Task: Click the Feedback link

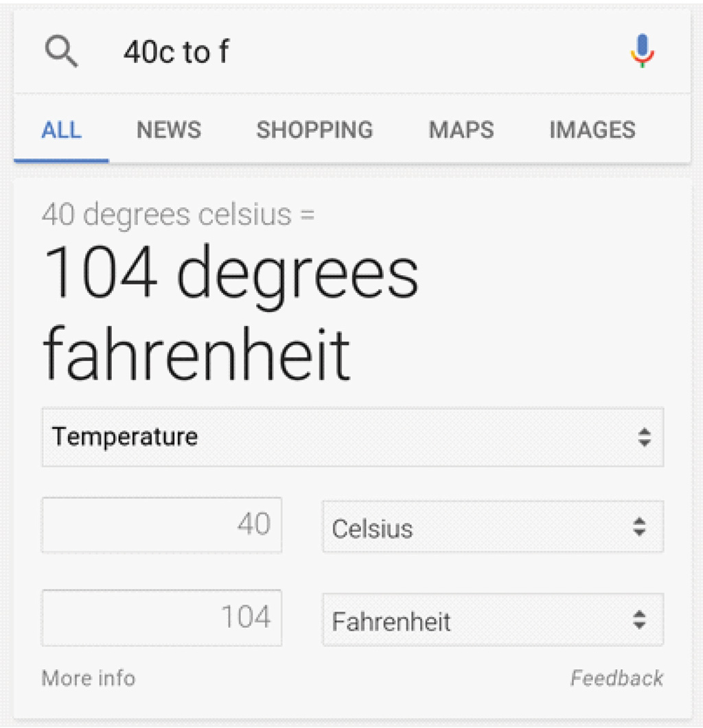Action: pos(616,678)
